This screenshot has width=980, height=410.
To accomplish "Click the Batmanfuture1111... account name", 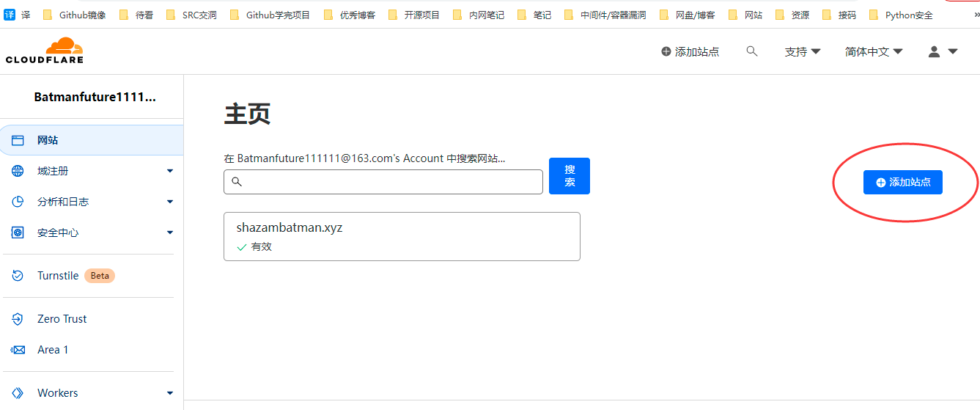I will pyautogui.click(x=95, y=97).
